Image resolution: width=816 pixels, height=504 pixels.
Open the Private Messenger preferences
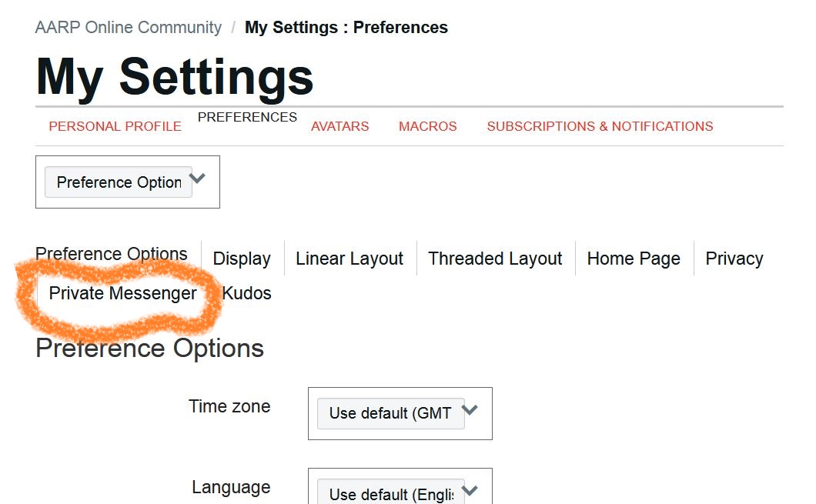pyautogui.click(x=122, y=293)
